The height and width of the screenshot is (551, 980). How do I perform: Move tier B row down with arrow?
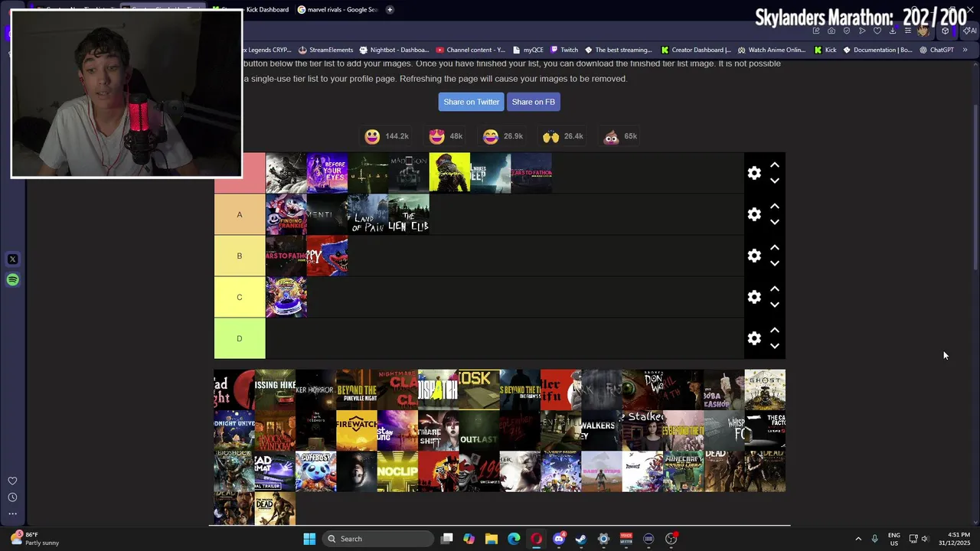pyautogui.click(x=775, y=263)
